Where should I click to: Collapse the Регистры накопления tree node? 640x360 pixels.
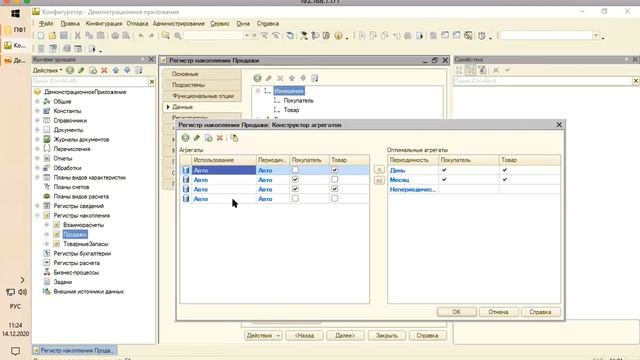(x=37, y=215)
